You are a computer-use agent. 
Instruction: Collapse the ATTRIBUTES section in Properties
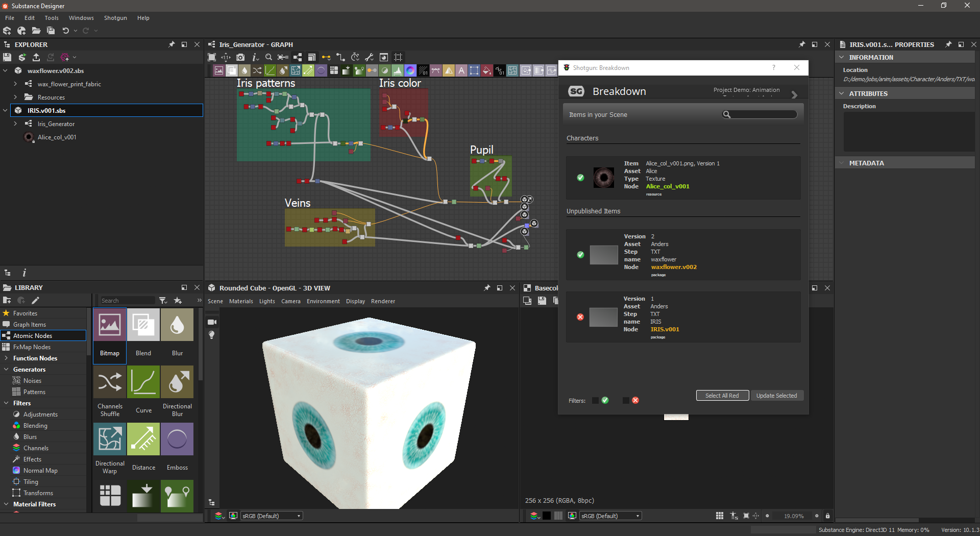pyautogui.click(x=842, y=93)
